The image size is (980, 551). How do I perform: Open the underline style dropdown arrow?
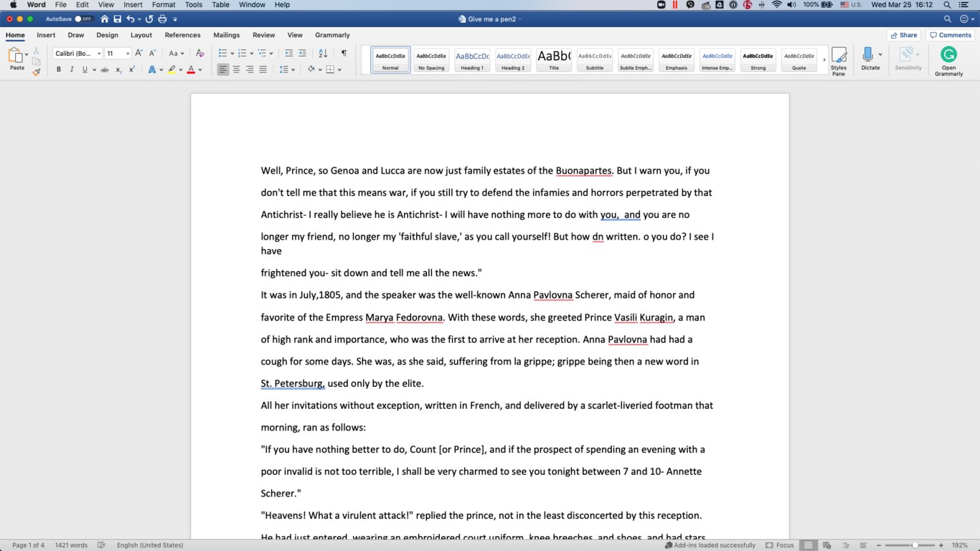click(x=93, y=70)
